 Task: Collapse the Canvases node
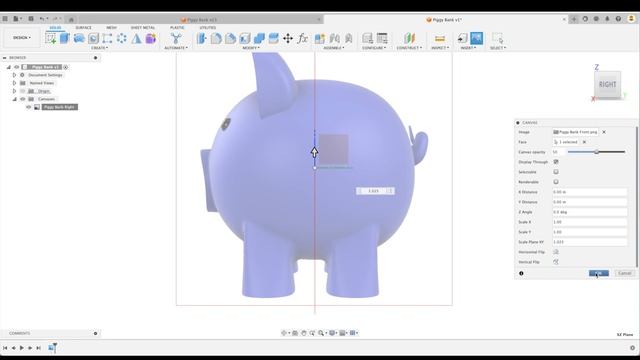pos(14,99)
